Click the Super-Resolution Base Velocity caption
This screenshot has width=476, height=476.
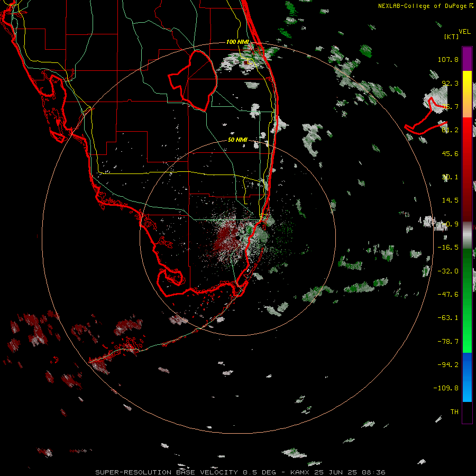240,472
